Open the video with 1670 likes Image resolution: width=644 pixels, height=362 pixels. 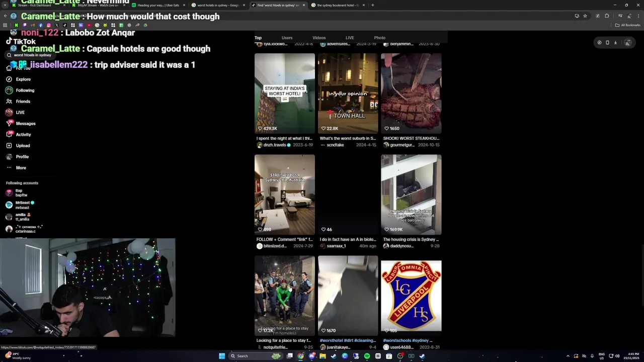(348, 296)
